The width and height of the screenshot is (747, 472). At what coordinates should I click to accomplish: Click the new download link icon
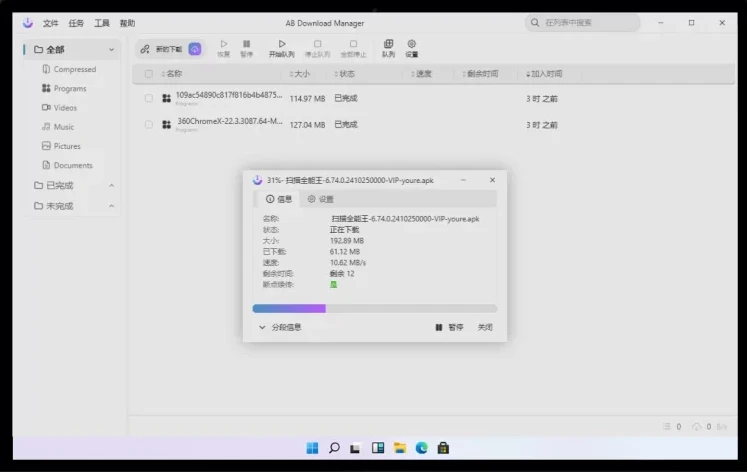point(145,49)
